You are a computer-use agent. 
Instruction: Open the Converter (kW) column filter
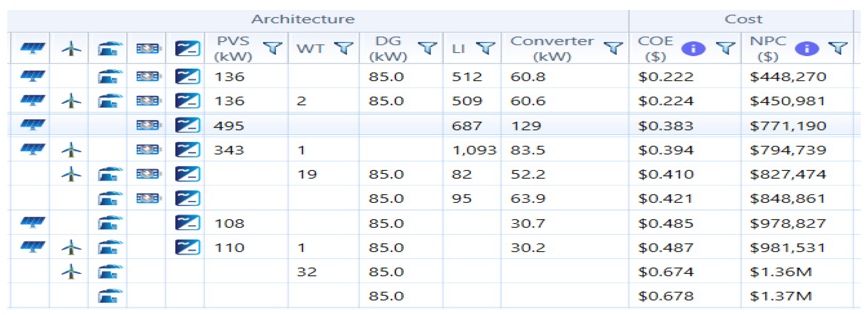coord(613,48)
